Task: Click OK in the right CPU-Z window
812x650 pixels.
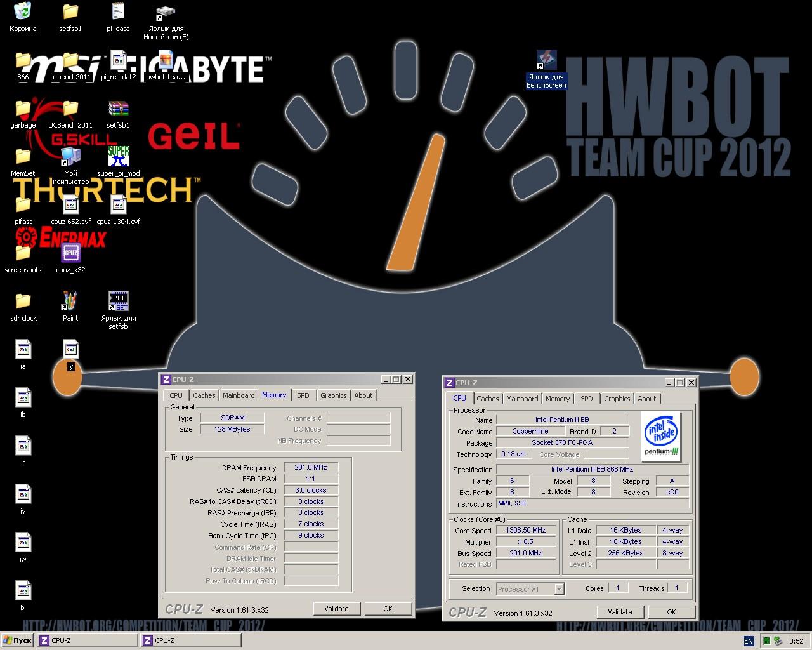Action: click(x=671, y=612)
